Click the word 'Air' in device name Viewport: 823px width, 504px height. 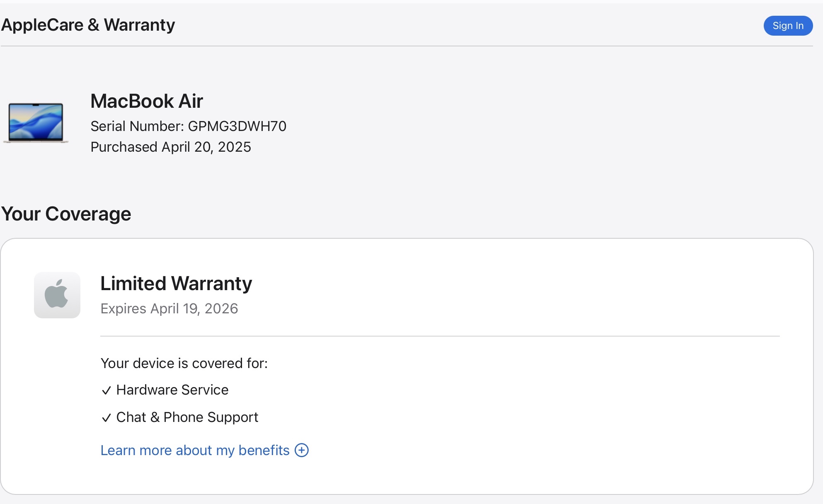click(191, 101)
